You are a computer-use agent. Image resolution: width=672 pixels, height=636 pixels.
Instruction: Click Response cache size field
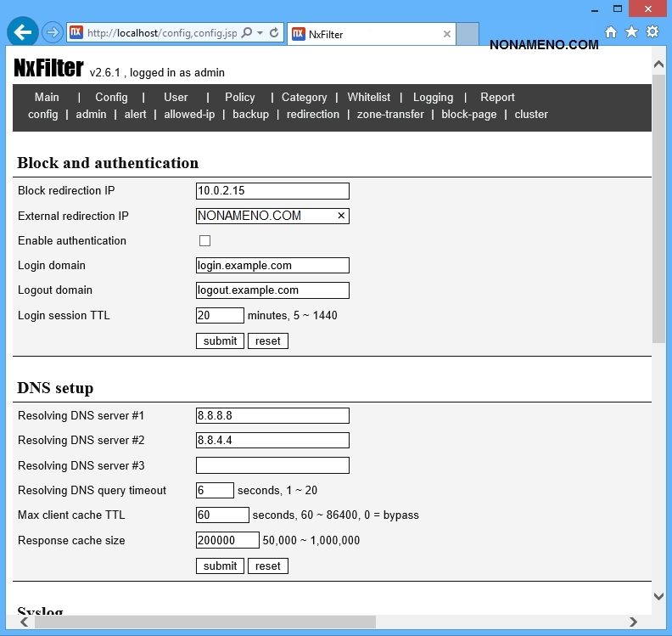pos(227,540)
